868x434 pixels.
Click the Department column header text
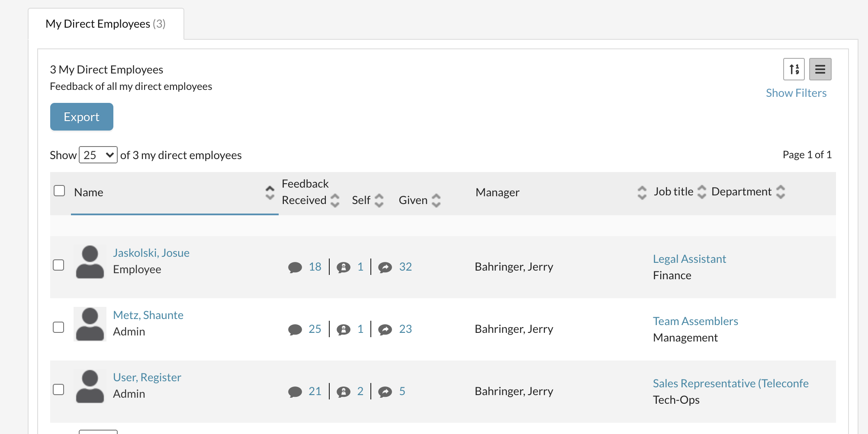(x=741, y=191)
